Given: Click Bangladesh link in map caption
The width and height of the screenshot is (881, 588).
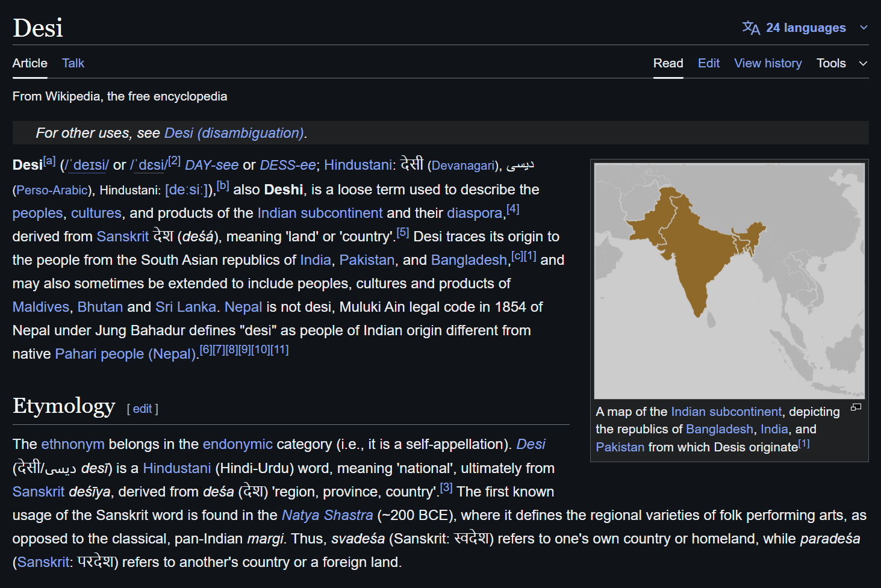Looking at the screenshot, I should pyautogui.click(x=720, y=429).
